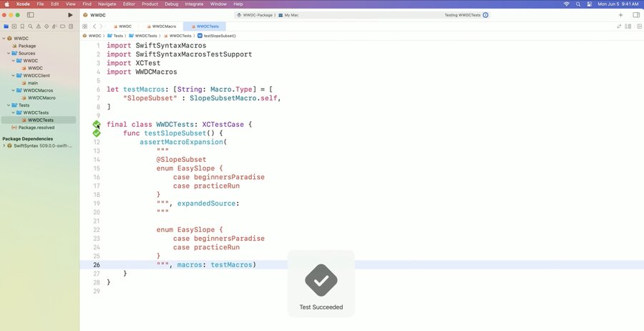Click the activity status info badge

(x=485, y=15)
